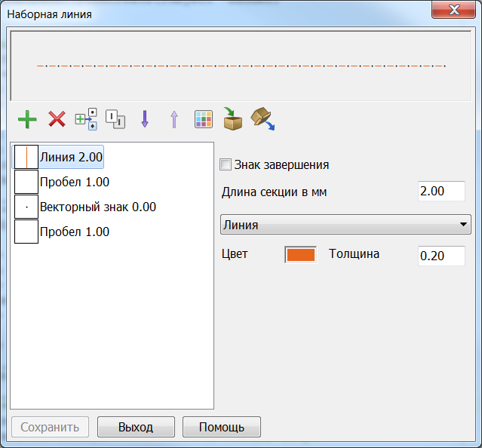Click the 'Длина секции в мм' input field
482x448 pixels.
(x=441, y=192)
